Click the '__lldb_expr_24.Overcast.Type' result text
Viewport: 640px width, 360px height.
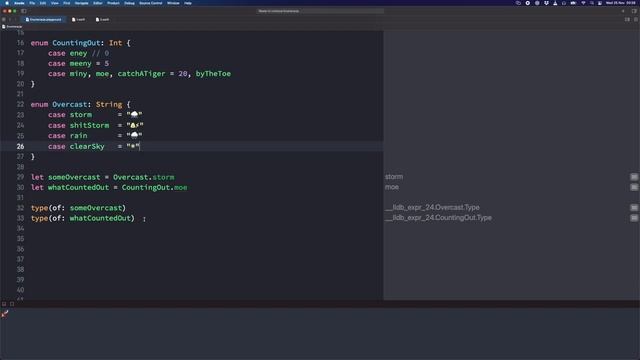tap(432, 207)
